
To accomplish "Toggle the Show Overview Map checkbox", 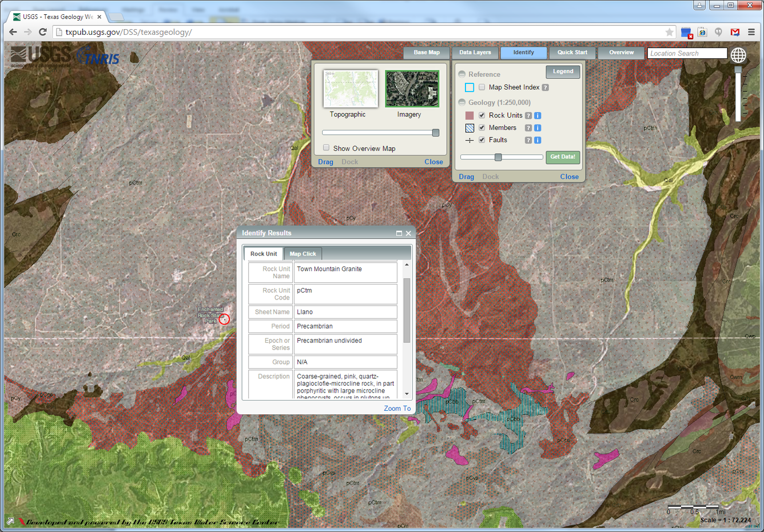I will (x=326, y=148).
